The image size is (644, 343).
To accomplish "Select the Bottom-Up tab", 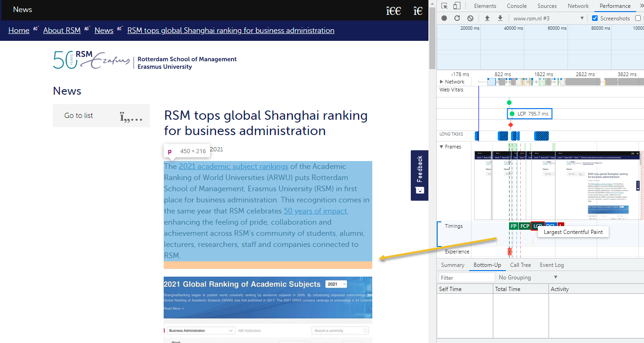I will click(x=487, y=265).
